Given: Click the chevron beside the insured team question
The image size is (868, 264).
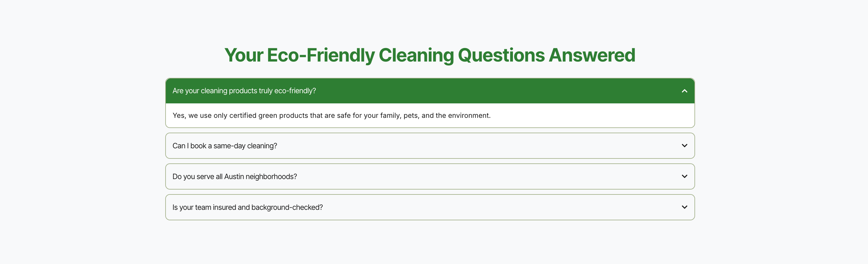Looking at the screenshot, I should pyautogui.click(x=684, y=207).
